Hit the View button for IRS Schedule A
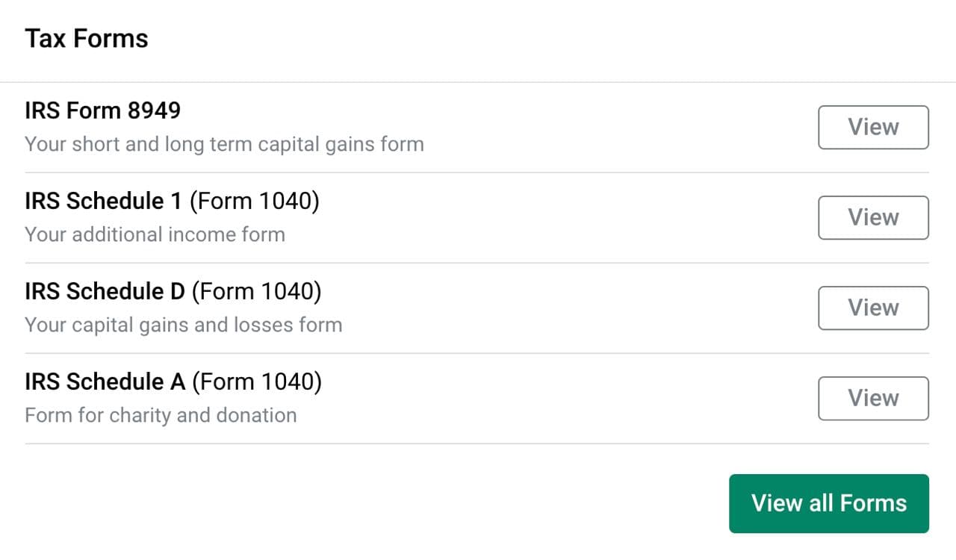The height and width of the screenshot is (560, 956). click(873, 398)
